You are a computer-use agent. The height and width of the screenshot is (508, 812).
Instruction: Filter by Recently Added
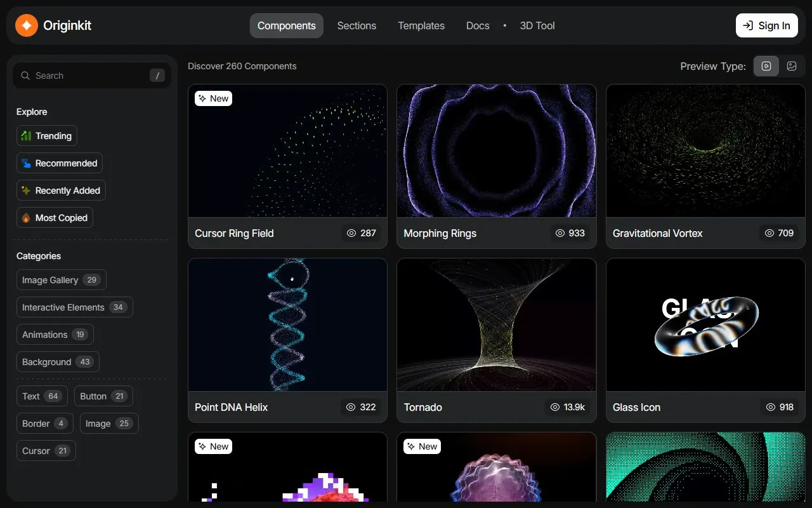[61, 190]
